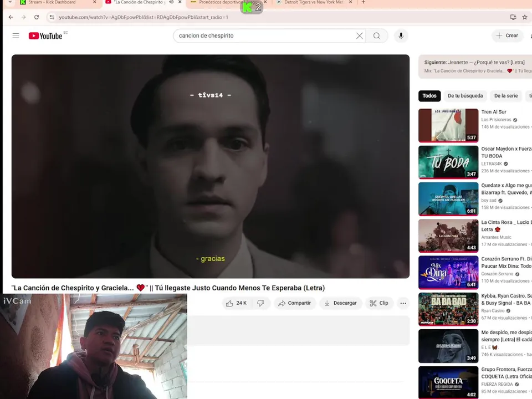Click Los Prisioneros channel name
The height and width of the screenshot is (399, 532).
tap(496, 120)
